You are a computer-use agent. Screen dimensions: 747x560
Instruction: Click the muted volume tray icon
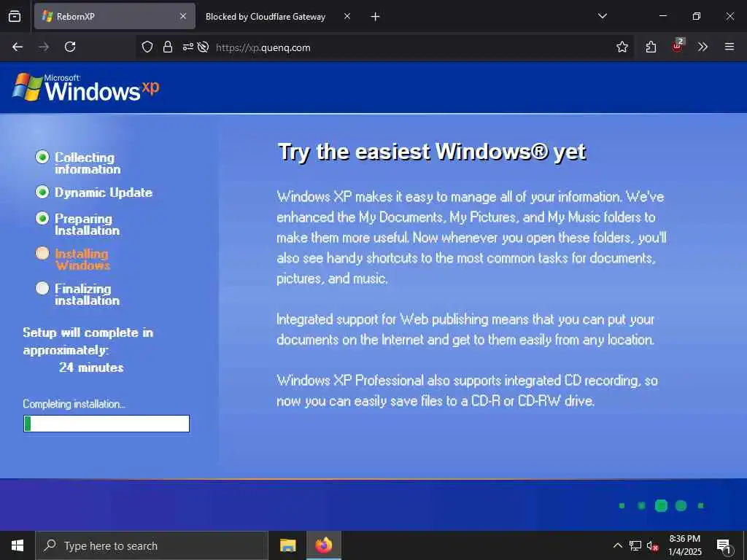(652, 546)
